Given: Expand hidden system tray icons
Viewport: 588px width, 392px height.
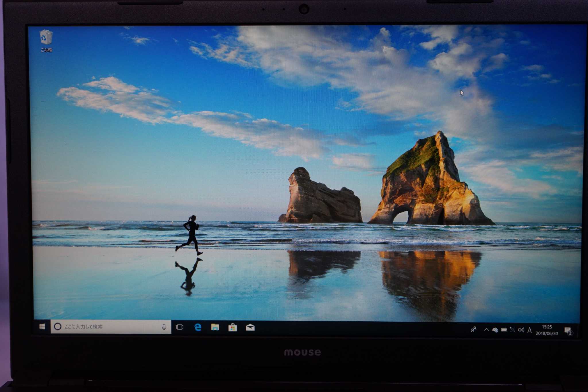Looking at the screenshot, I should [486, 330].
